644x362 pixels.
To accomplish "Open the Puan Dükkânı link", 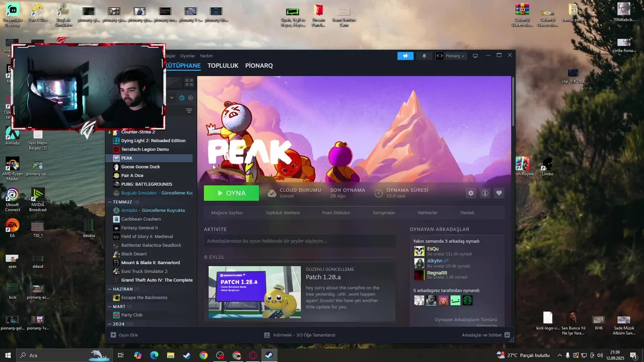I will 336,213.
